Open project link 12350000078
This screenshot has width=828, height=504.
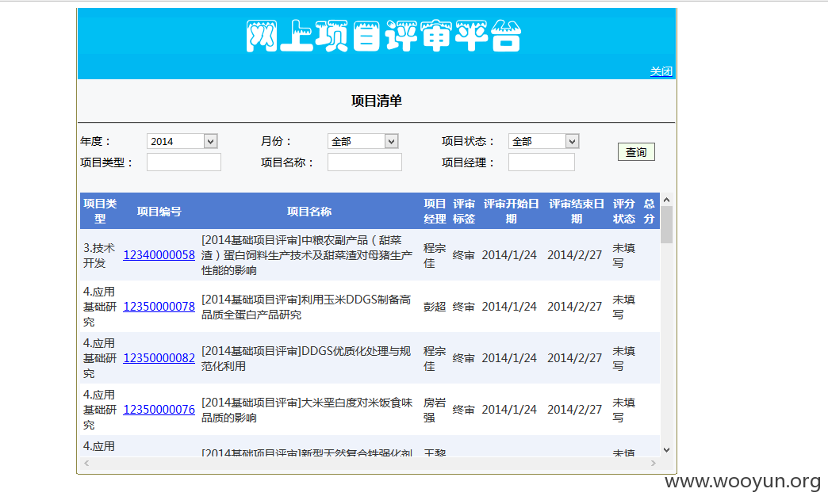[159, 307]
